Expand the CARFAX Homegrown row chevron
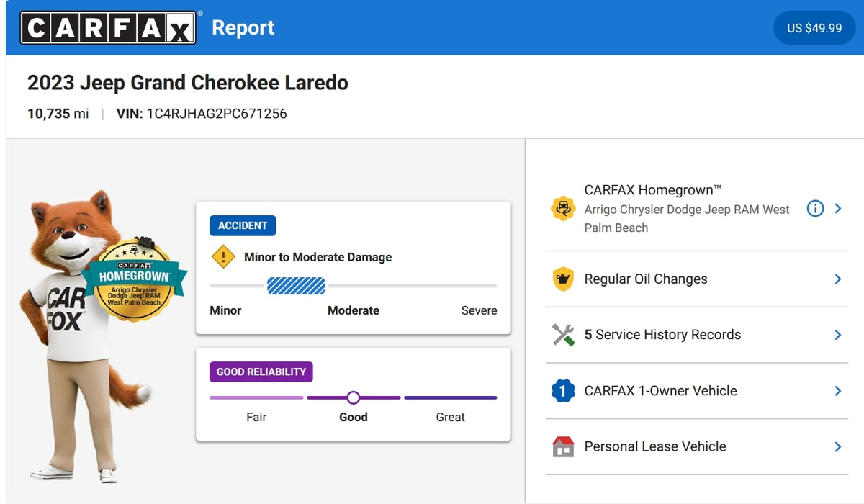864x504 pixels. pos(837,209)
